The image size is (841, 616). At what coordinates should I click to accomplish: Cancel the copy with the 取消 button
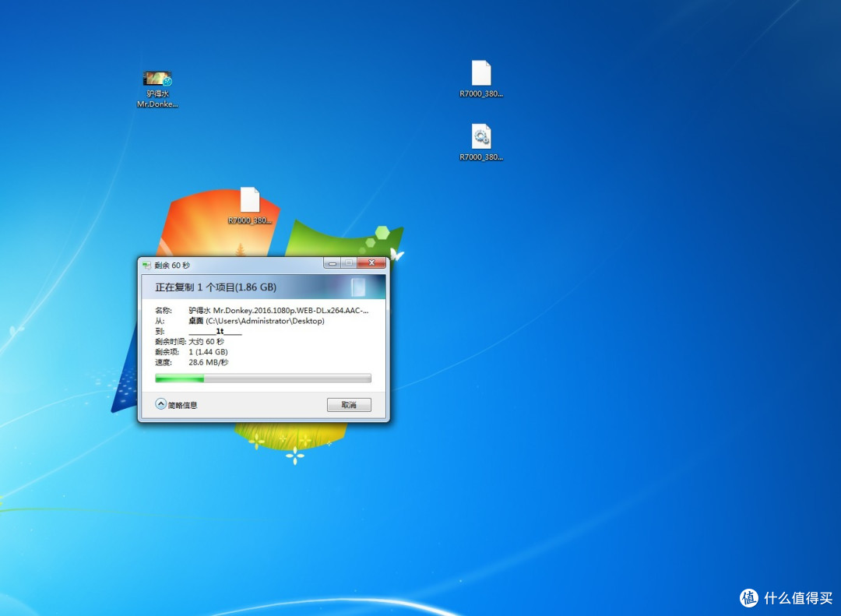[349, 405]
